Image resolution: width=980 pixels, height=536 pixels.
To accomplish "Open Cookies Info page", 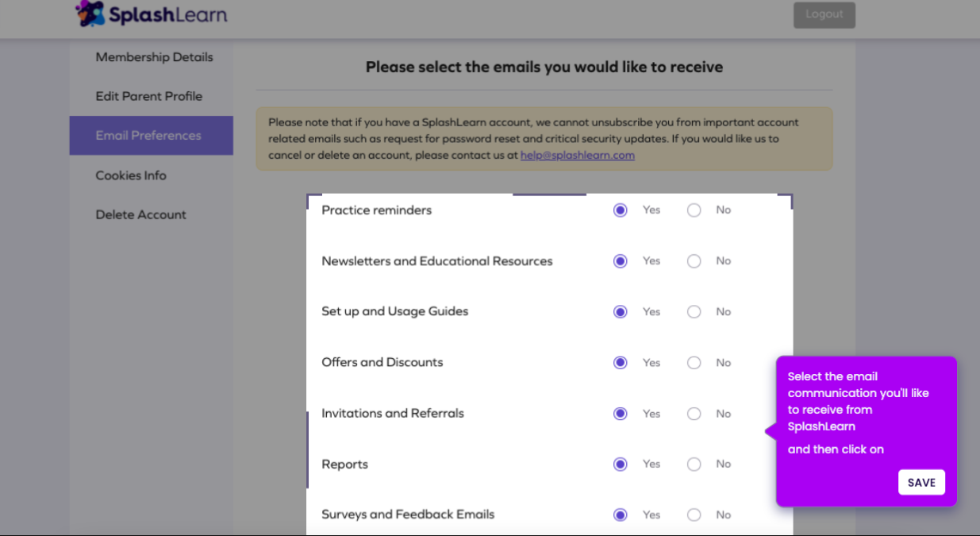I will coord(131,175).
